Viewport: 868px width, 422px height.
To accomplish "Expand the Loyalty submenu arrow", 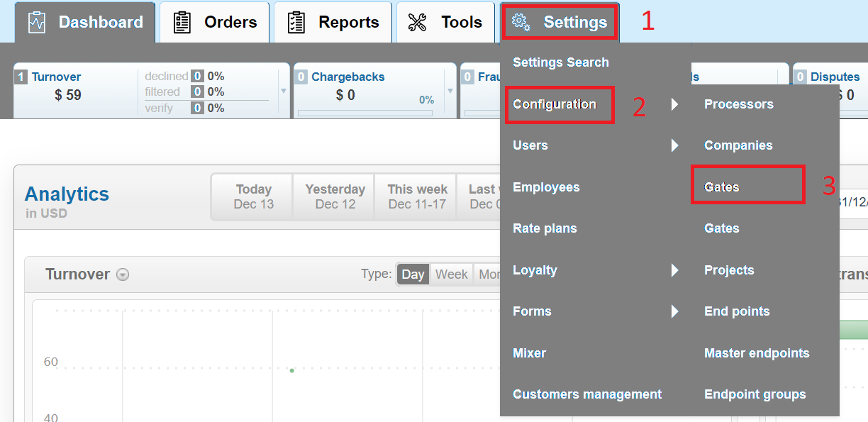I will pos(674,270).
